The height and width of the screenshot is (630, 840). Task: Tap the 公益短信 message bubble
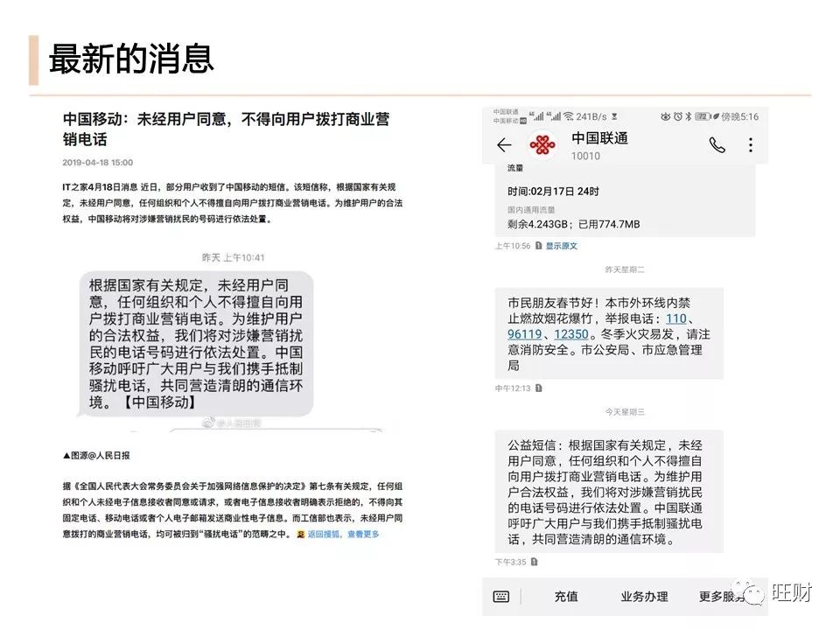(x=609, y=491)
